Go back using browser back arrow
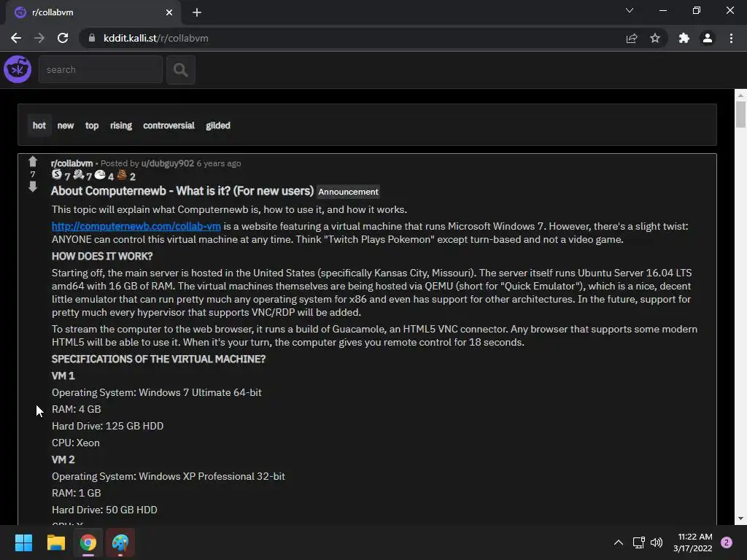The height and width of the screenshot is (560, 747). [x=16, y=38]
